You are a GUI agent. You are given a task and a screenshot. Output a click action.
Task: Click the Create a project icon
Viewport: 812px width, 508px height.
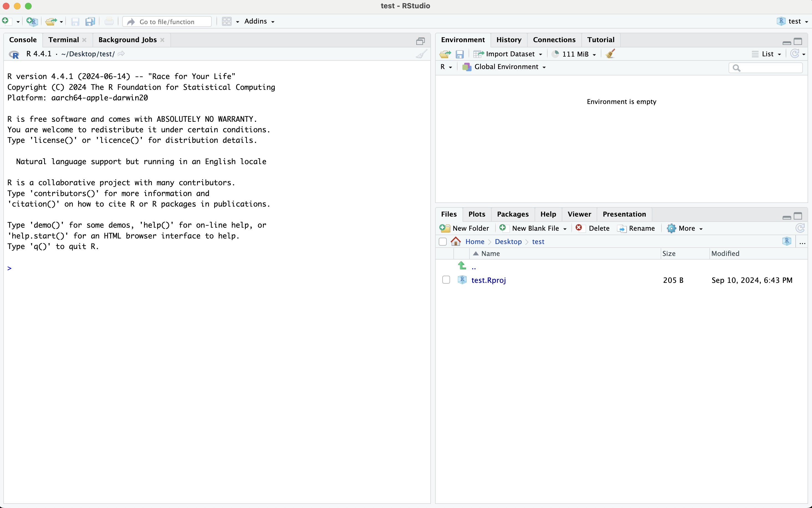(32, 22)
